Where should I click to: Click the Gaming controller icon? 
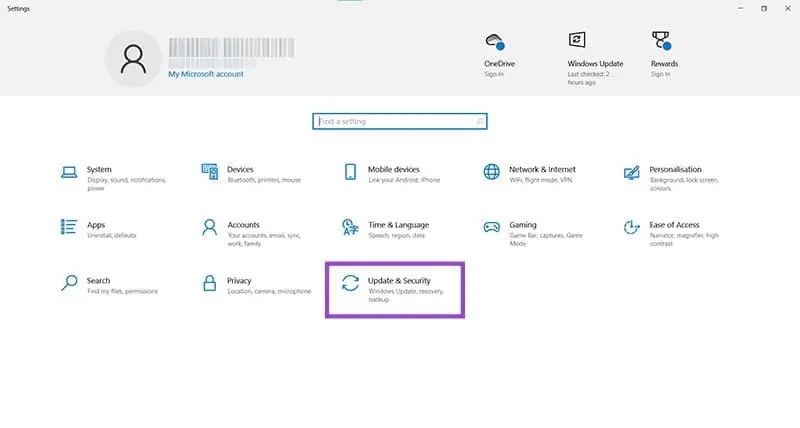pyautogui.click(x=491, y=227)
